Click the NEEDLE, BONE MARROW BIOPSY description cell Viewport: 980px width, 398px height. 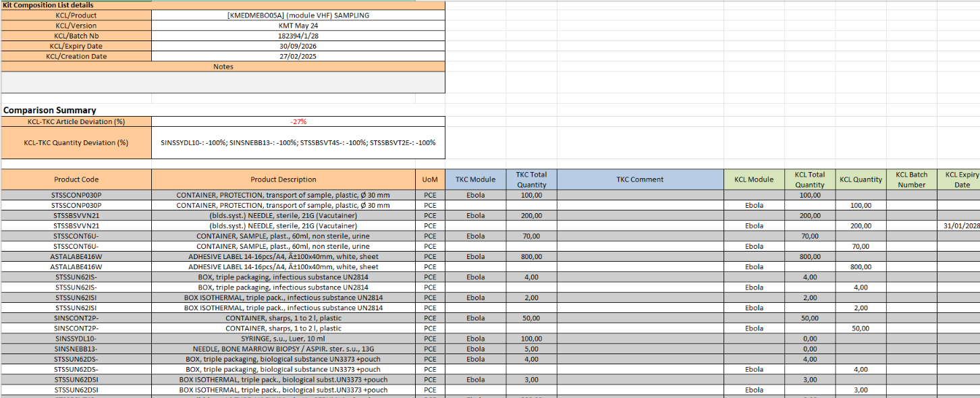(283, 349)
